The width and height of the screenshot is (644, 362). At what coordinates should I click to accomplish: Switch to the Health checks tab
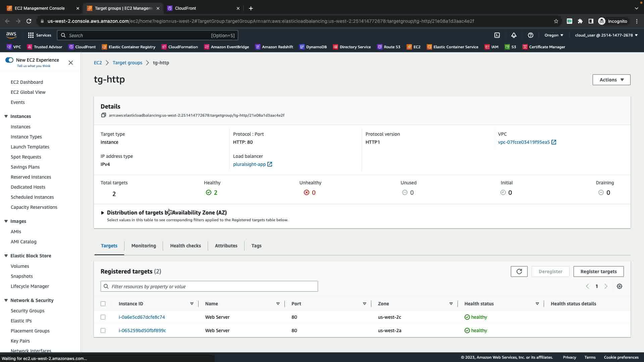185,246
